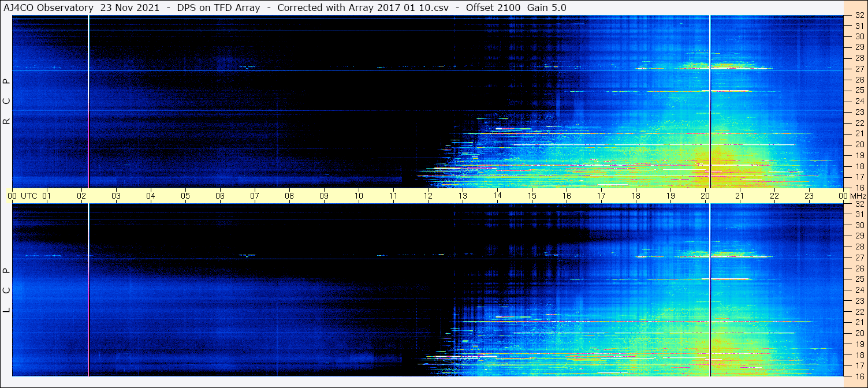
Task: Click the 12 hour mark on UTC axis
Action: 428,196
